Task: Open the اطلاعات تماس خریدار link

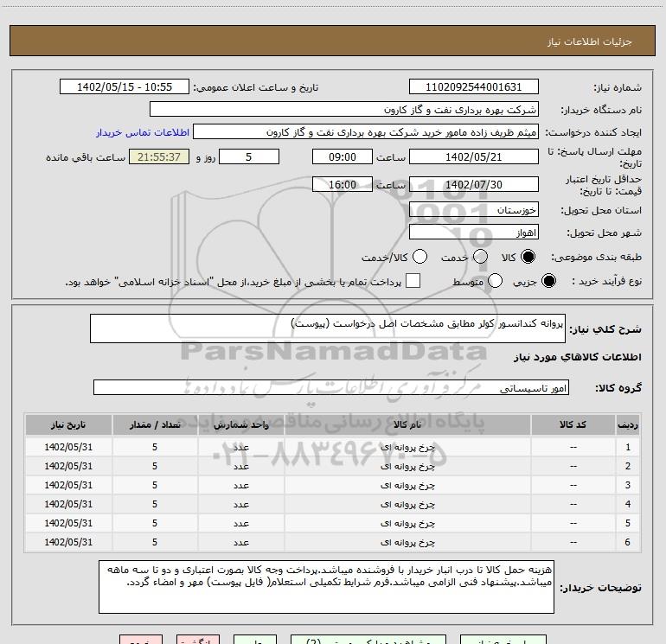Action: click(143, 132)
